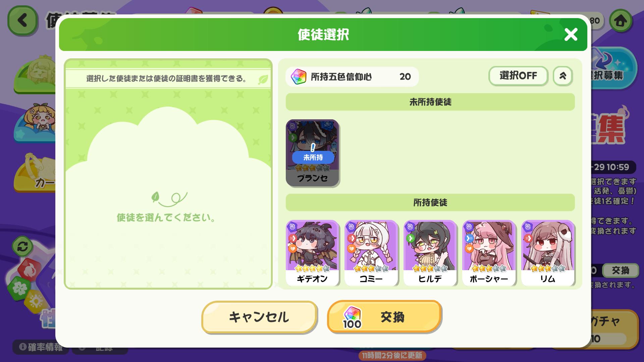Click the five-color faith gem icon

tap(298, 77)
